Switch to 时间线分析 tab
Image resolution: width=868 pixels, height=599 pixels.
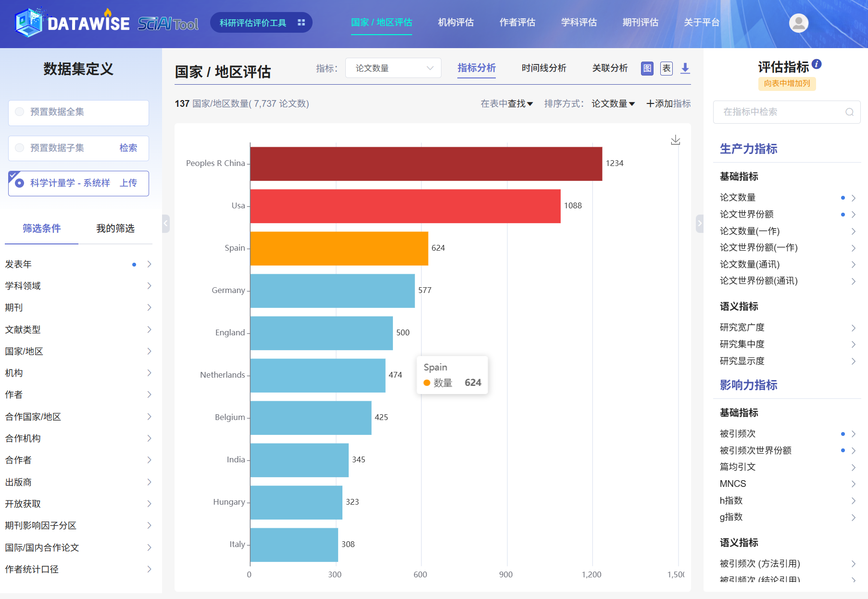543,68
